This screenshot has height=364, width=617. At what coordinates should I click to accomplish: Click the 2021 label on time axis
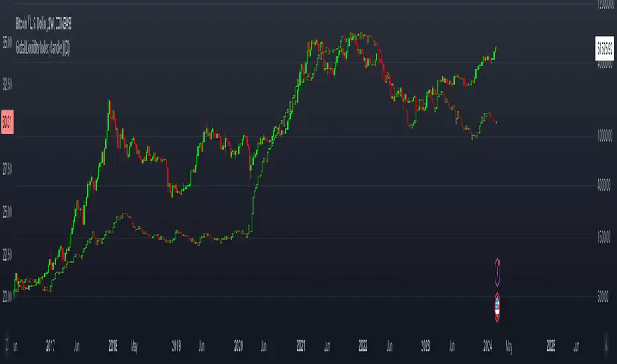point(301,344)
